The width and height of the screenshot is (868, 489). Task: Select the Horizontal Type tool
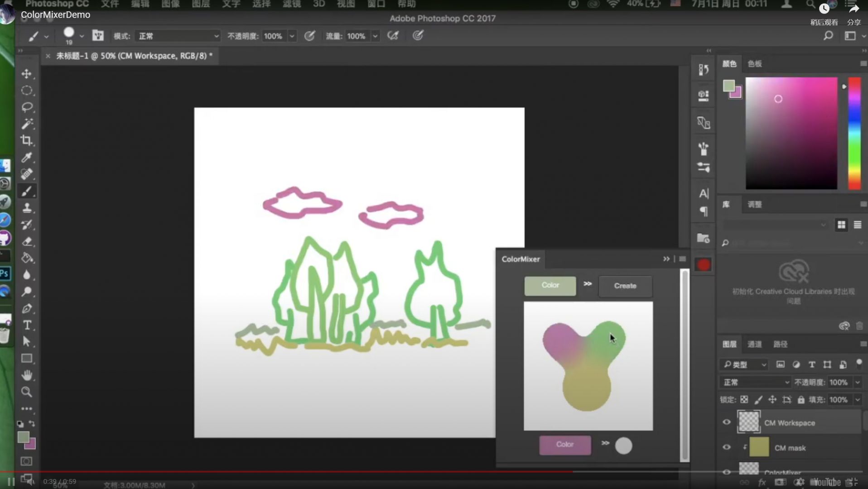[27, 325]
